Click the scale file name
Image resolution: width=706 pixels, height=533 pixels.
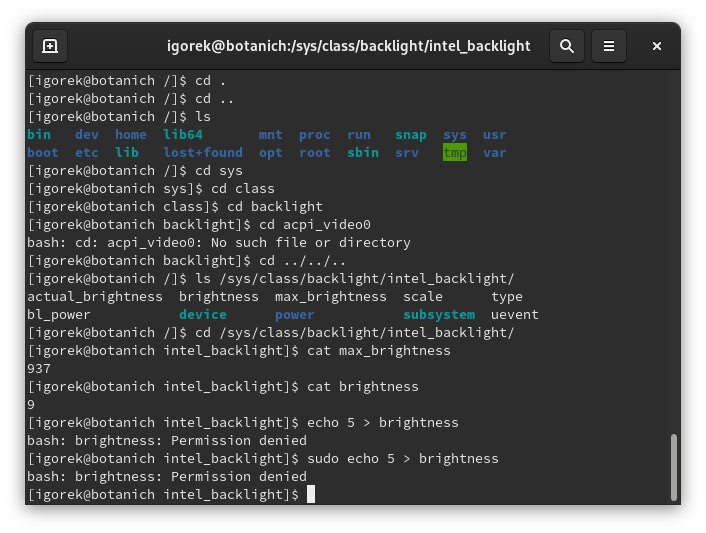[x=423, y=297]
